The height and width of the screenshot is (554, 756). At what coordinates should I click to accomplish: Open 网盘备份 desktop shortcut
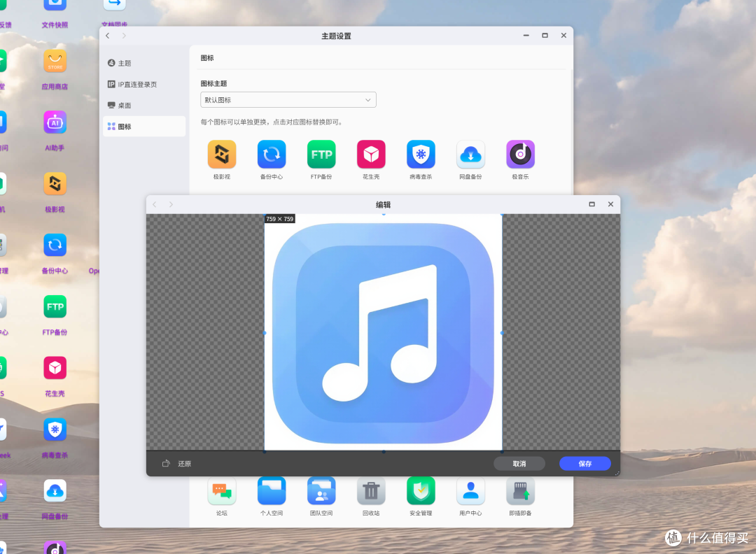(55, 491)
